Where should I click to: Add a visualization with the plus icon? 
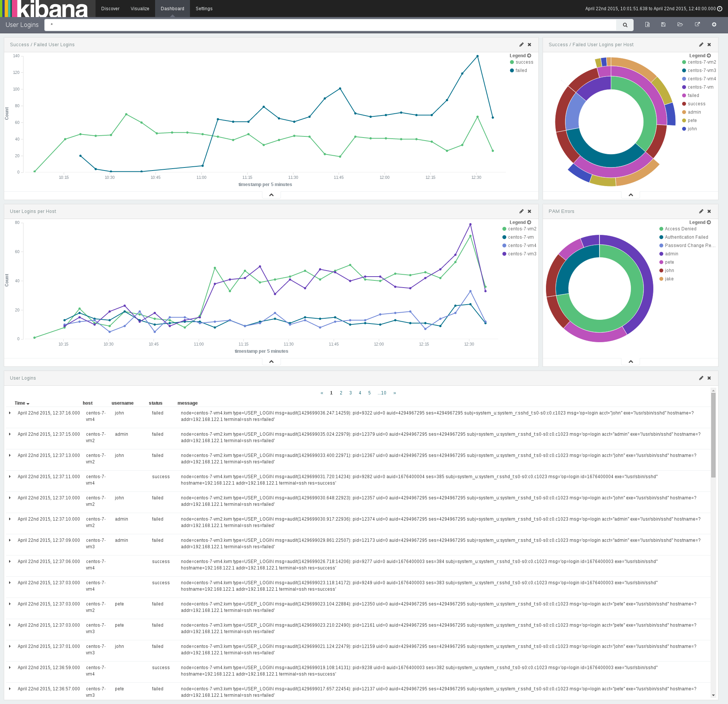click(714, 25)
